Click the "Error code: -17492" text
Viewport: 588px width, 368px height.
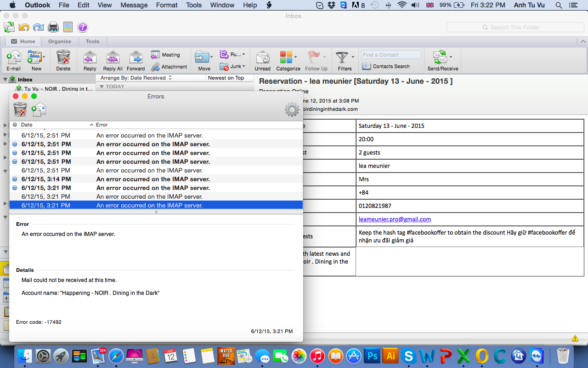click(x=39, y=322)
